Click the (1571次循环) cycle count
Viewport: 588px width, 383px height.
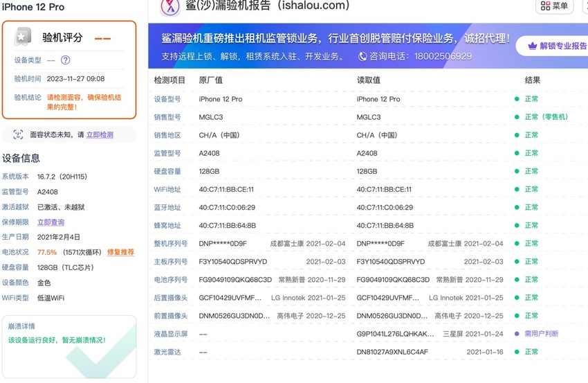(x=82, y=252)
